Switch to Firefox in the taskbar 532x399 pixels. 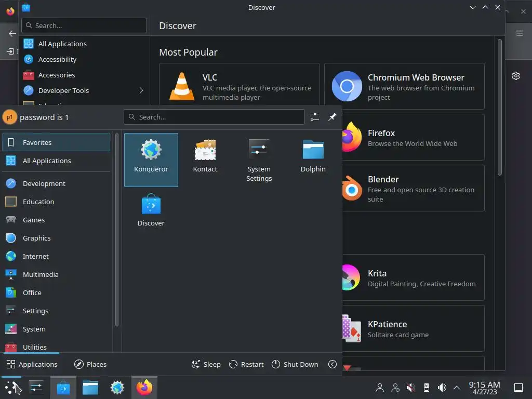144,388
